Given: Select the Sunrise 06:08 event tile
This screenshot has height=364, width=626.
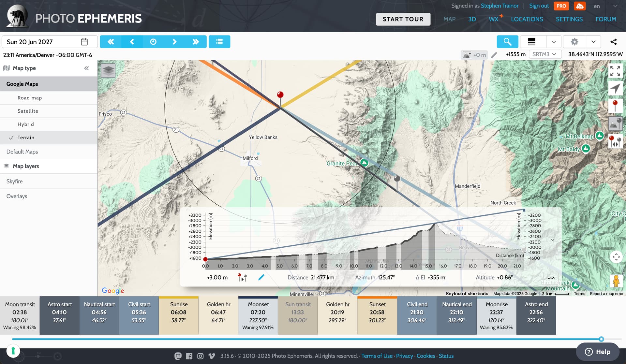Looking at the screenshot, I should pos(179,315).
